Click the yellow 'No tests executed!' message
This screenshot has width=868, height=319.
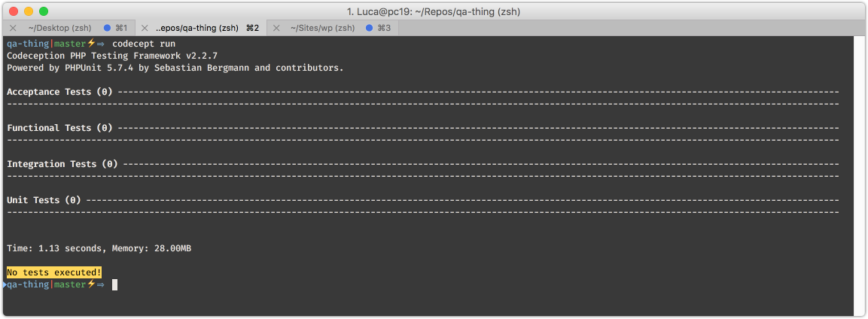tap(54, 272)
